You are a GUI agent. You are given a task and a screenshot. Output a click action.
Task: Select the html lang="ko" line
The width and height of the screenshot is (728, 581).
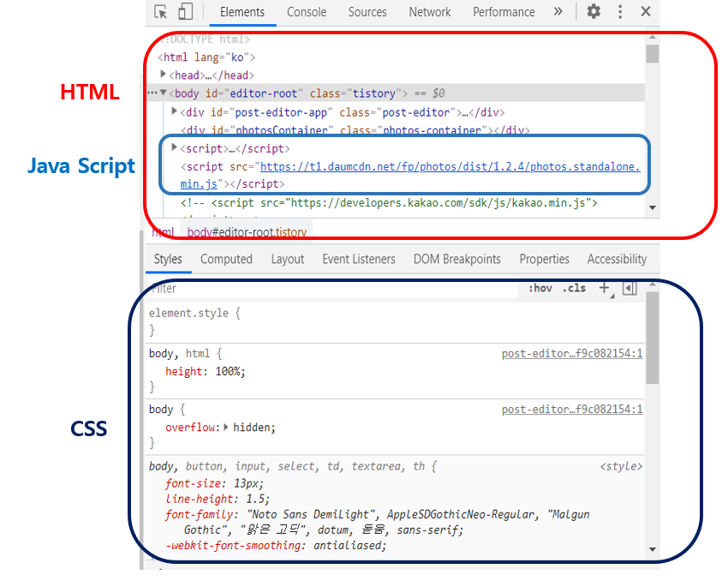click(x=206, y=57)
